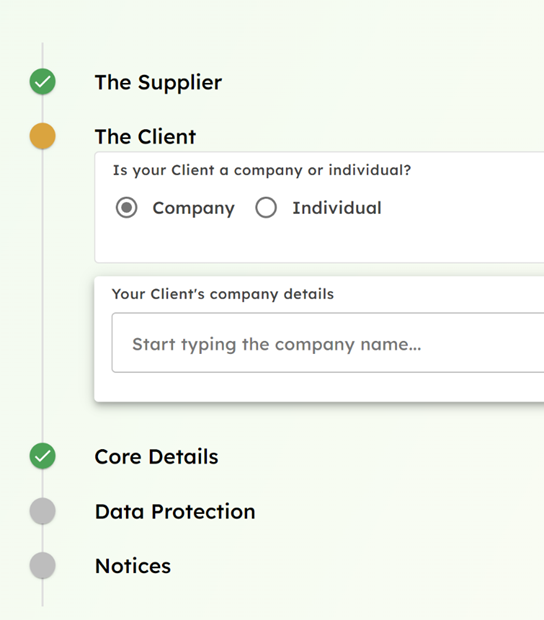Open the Notices step

tap(133, 566)
